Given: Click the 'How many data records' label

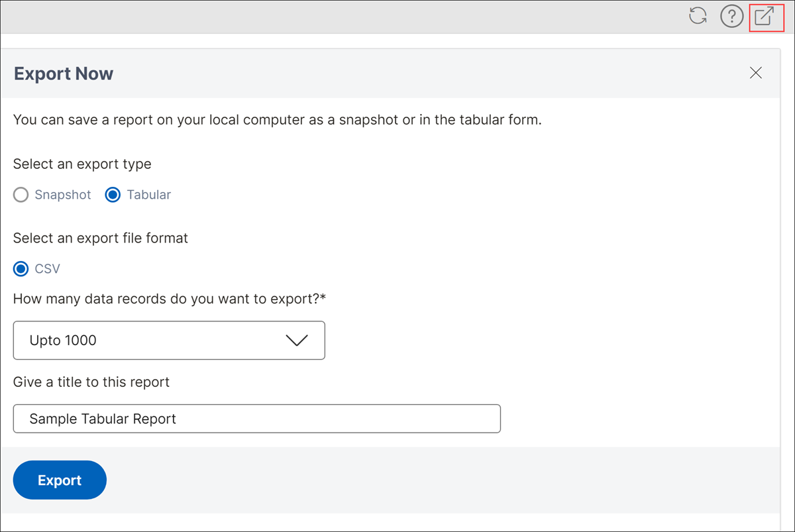Looking at the screenshot, I should (170, 298).
